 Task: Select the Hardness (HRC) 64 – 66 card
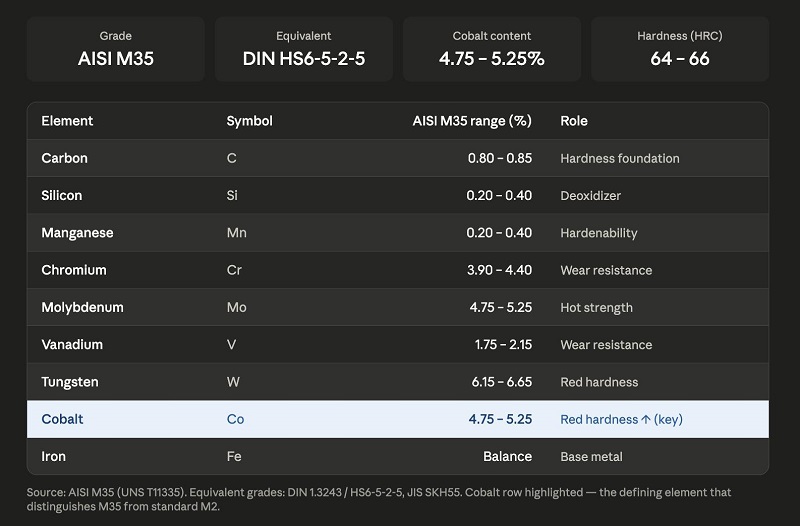click(680, 49)
